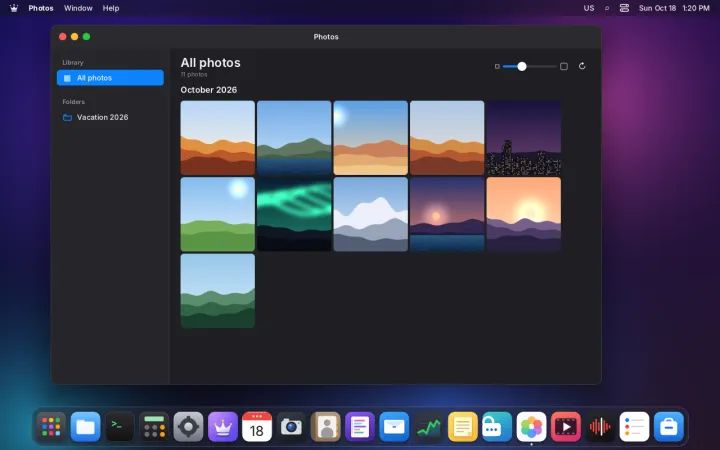This screenshot has width=720, height=450.
Task: Click the refresh icon in Photos toolbar
Action: pos(582,66)
